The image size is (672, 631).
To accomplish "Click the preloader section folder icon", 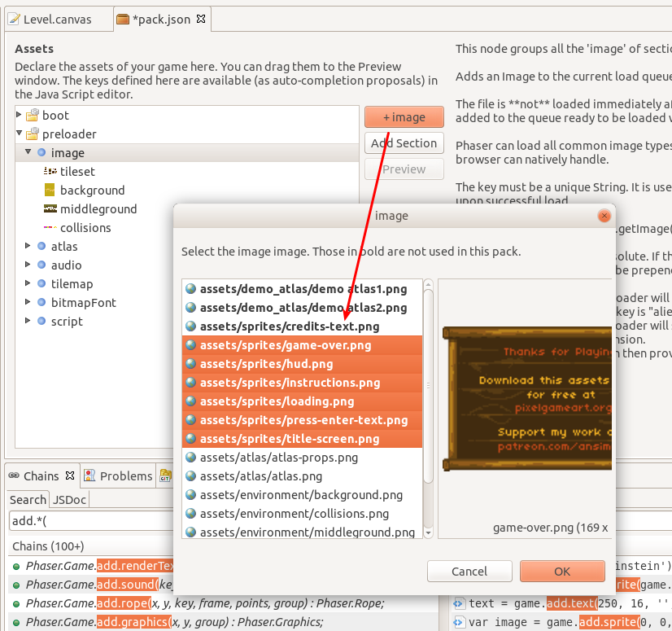I will click(x=33, y=134).
